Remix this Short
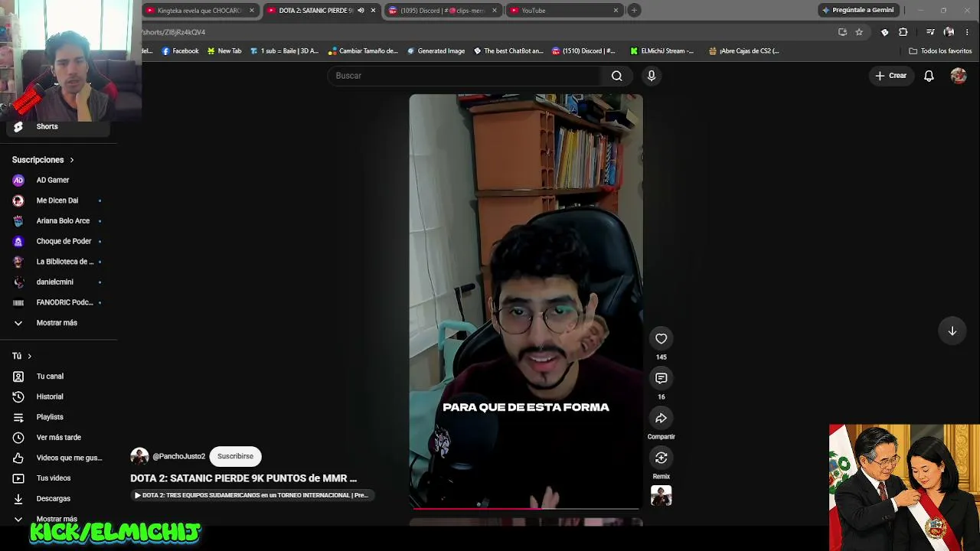This screenshot has width=980, height=551. [661, 458]
